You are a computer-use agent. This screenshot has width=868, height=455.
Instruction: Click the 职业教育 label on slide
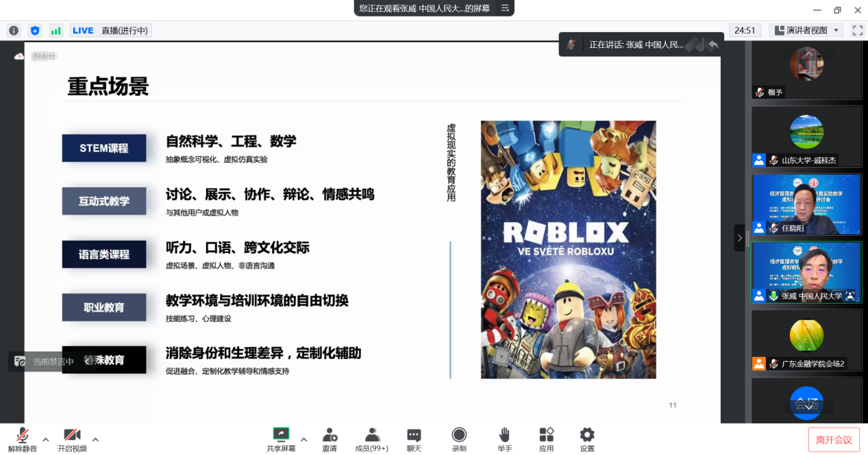click(x=104, y=308)
